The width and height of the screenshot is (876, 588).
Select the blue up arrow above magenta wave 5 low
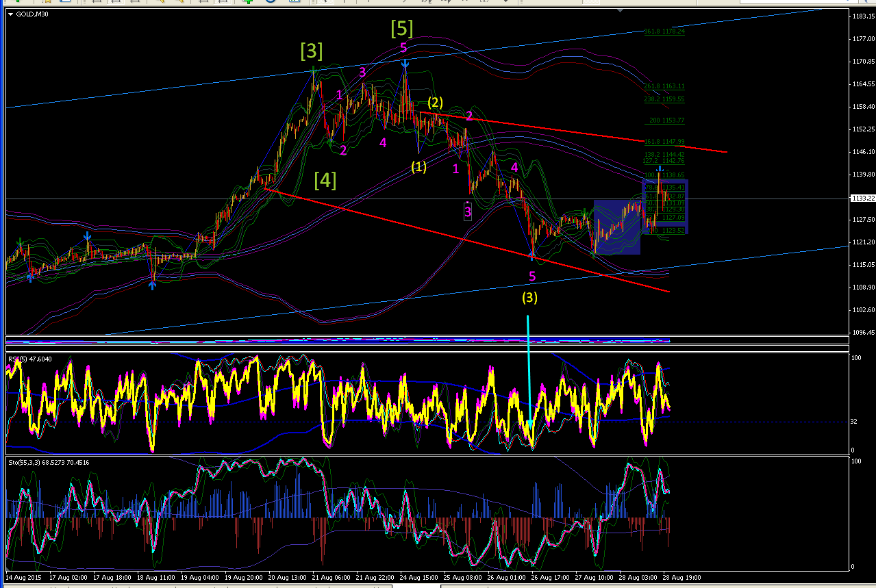point(531,255)
